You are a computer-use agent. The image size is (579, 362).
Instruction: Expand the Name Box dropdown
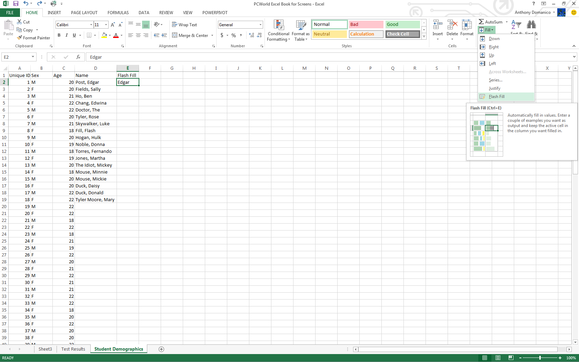(x=33, y=57)
